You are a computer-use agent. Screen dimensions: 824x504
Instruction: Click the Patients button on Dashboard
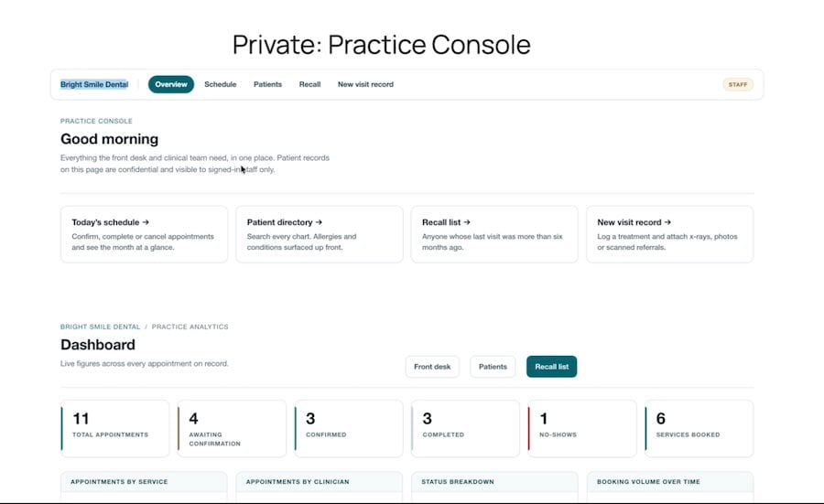click(x=493, y=367)
